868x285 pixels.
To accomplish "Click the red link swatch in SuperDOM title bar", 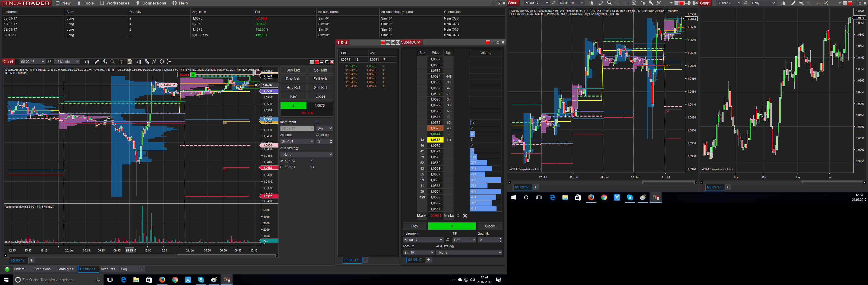I will 488,42.
